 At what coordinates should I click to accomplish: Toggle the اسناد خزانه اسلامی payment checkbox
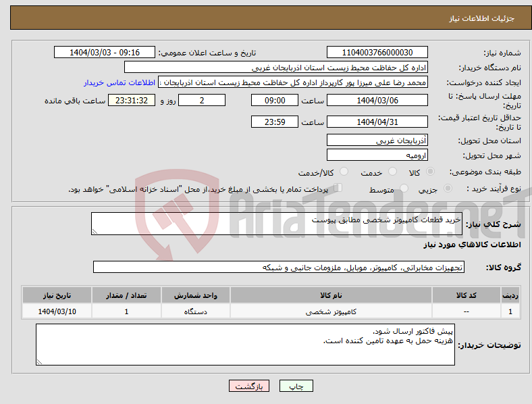(338, 187)
